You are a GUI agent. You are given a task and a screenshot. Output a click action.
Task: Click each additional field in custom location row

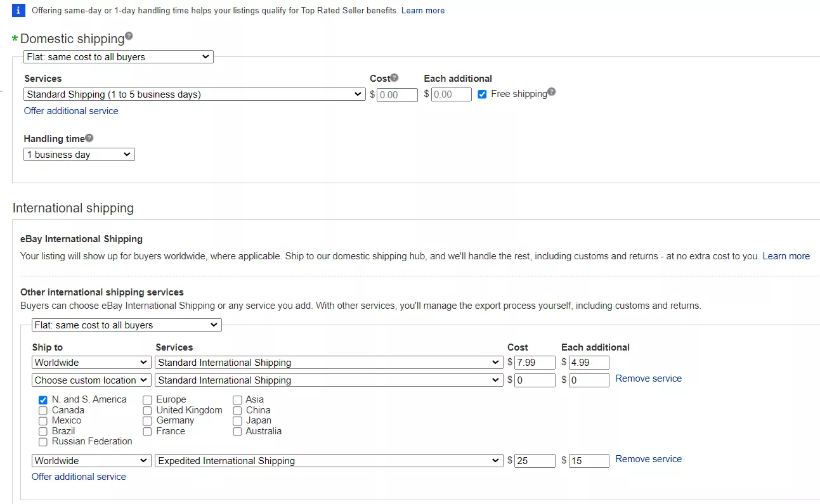tap(589, 380)
